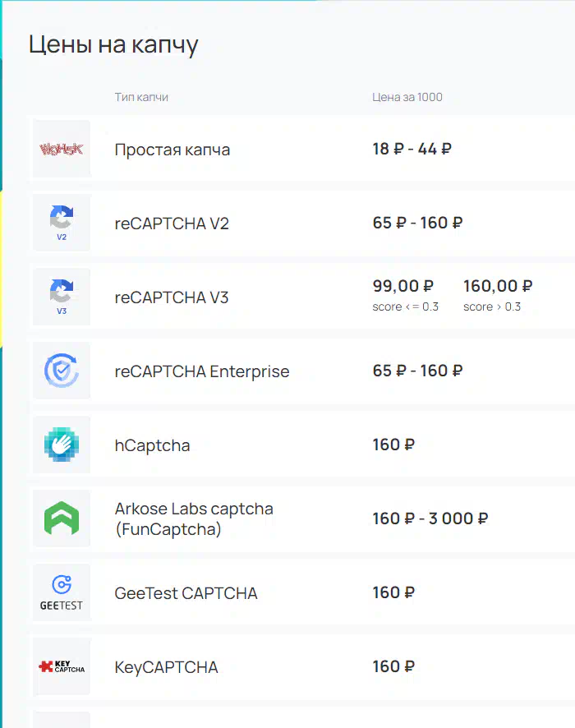Image resolution: width=575 pixels, height=728 pixels.
Task: Click the reCAPTCHA V3 logo icon
Action: [x=62, y=297]
